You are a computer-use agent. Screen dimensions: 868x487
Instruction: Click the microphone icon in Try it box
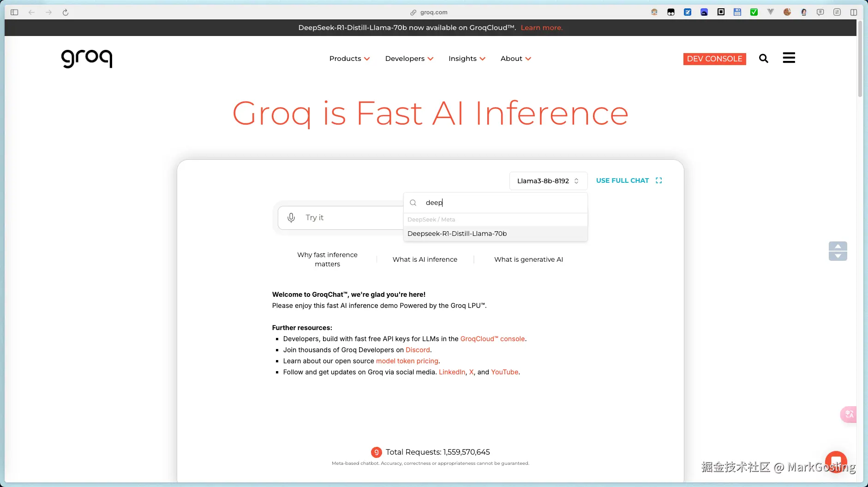coord(291,217)
